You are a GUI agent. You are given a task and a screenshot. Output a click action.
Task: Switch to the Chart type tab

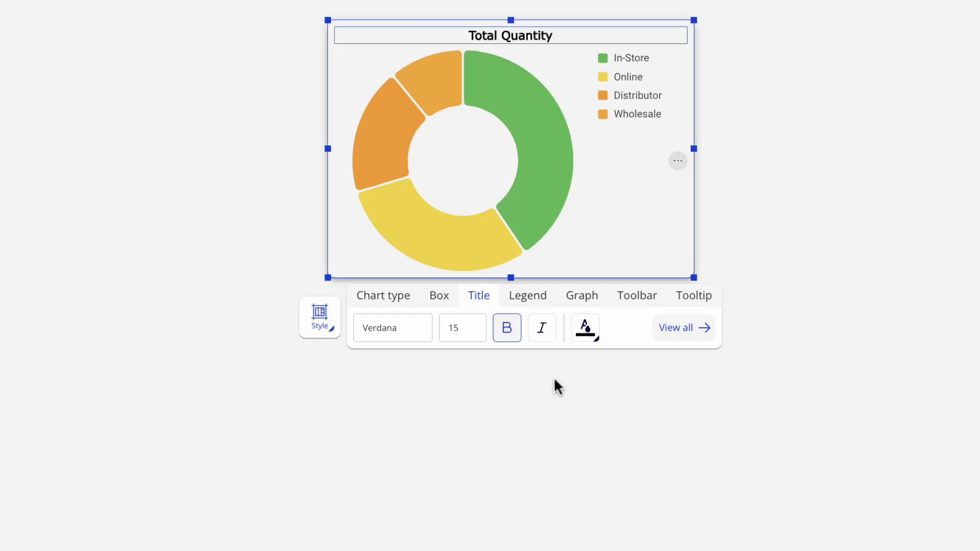click(x=383, y=295)
